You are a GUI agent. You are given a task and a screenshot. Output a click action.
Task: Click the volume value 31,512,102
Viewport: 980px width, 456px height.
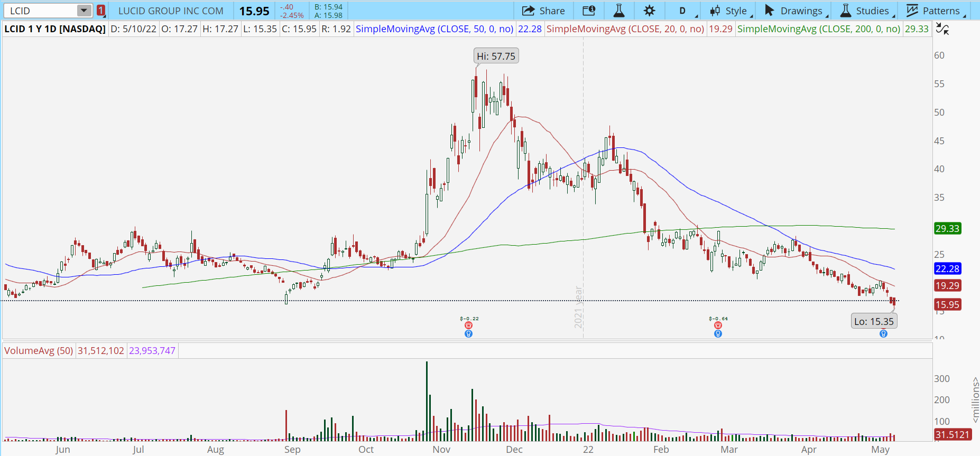101,351
